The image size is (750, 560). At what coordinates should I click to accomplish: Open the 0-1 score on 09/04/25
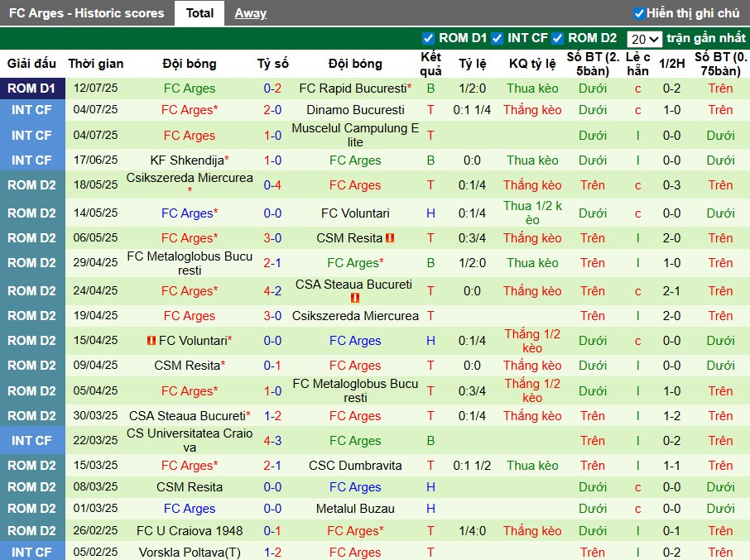[x=272, y=366]
